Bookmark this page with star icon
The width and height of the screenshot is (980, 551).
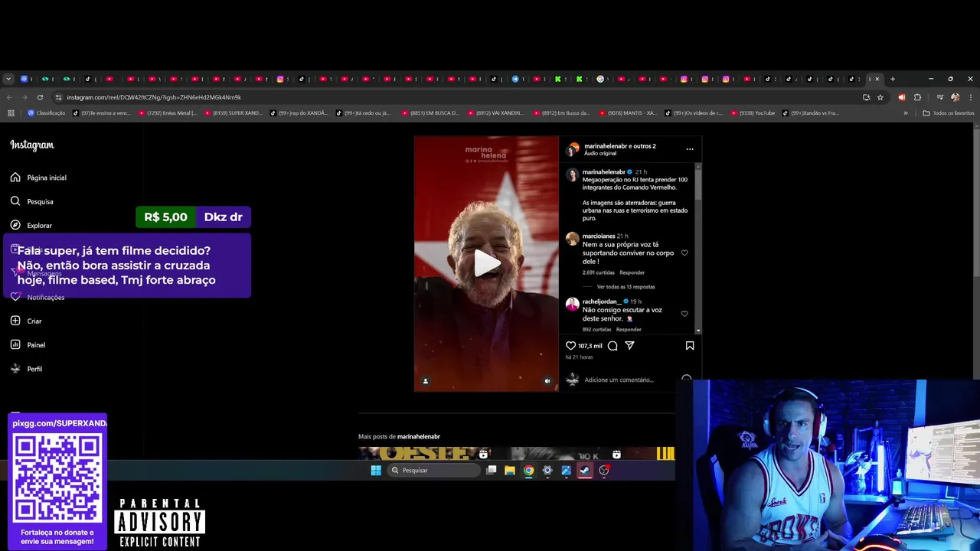click(x=880, y=97)
